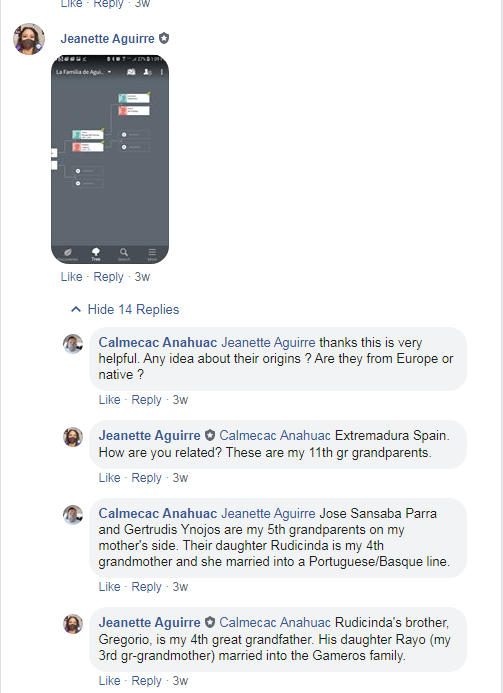Open Jeanette Aguirre's top profile picture

pos(29,39)
